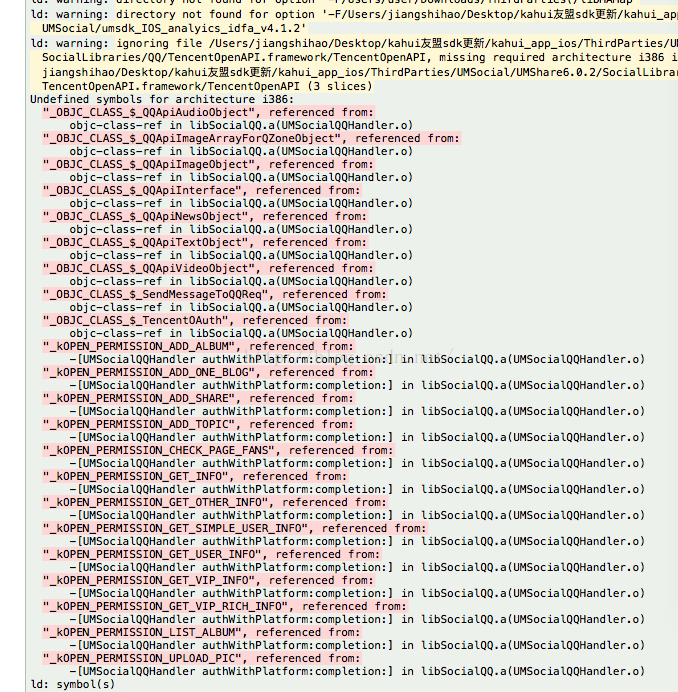
Task: Click the '_kOPEN_PERMISSION_LIST_ALBUM' line
Action: coord(202,633)
